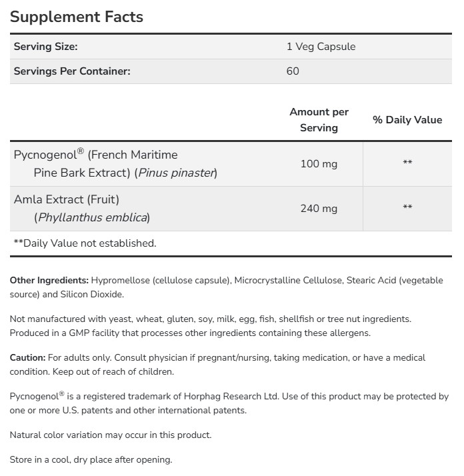Select the 100 mg amount
The image size is (464, 476).
319,163
